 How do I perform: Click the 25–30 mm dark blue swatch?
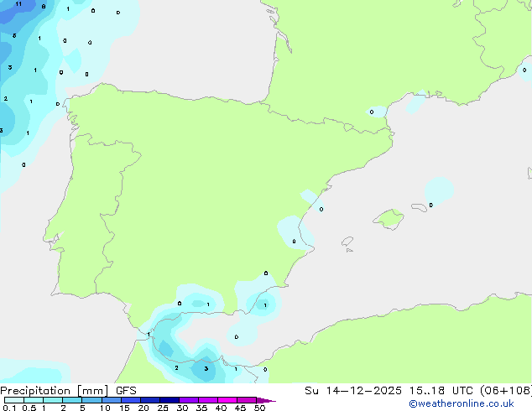pyautogui.click(x=169, y=400)
